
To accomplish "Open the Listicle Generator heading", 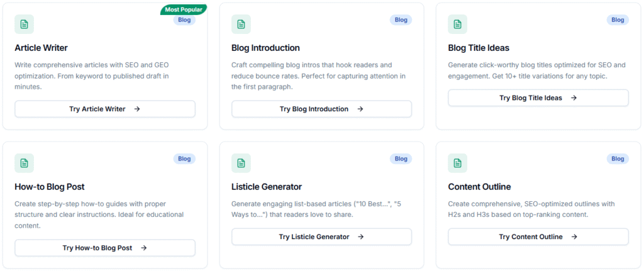I will [267, 187].
